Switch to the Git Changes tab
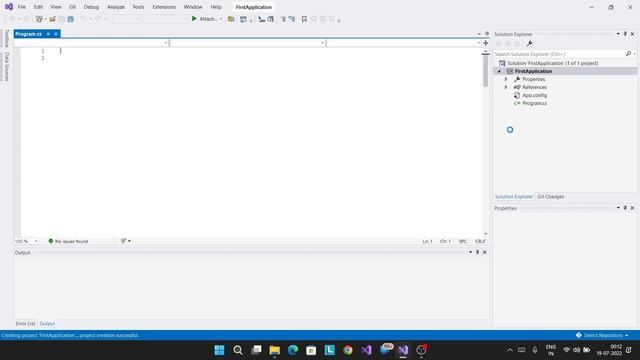This screenshot has height=360, width=640. tap(551, 196)
